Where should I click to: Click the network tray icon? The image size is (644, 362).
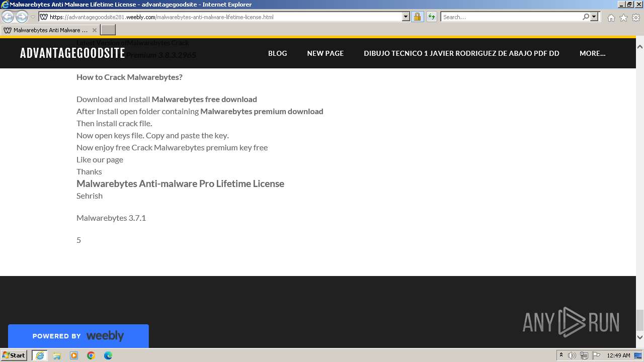pos(584,355)
